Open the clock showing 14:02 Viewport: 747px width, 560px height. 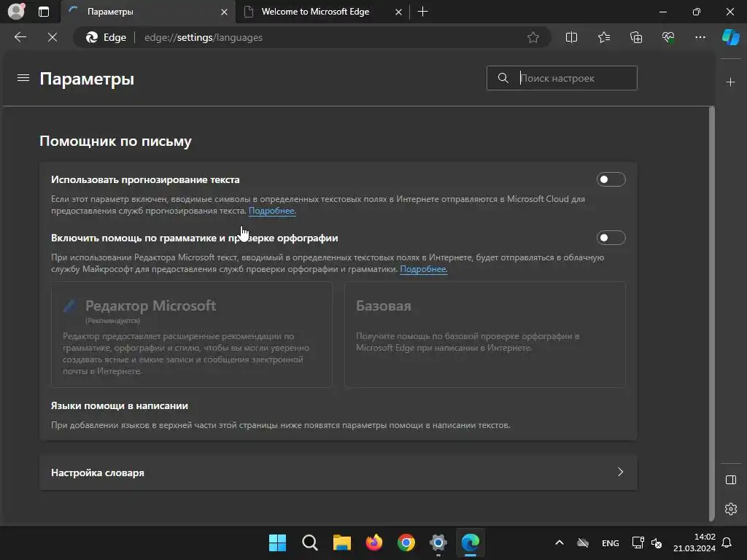[x=694, y=542]
